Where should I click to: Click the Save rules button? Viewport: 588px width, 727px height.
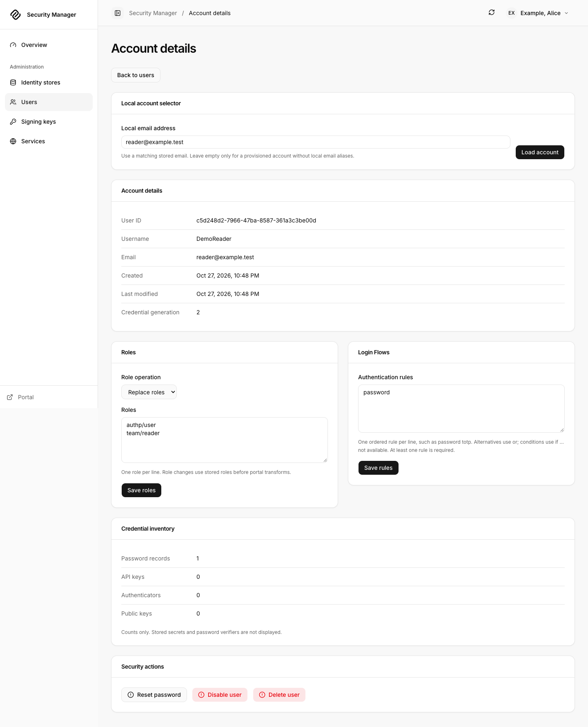[x=378, y=468]
